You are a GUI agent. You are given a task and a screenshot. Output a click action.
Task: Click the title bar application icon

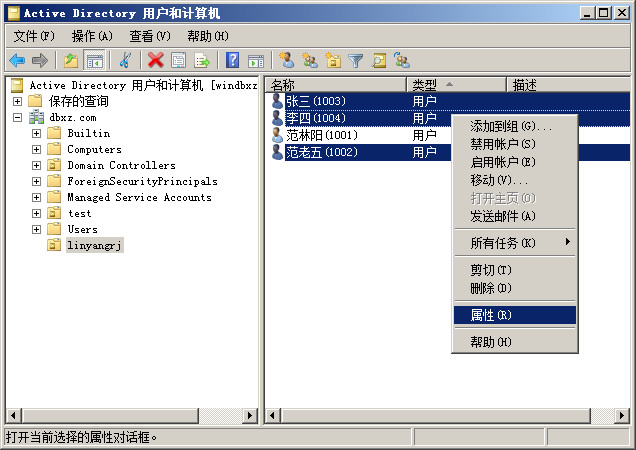coord(14,13)
